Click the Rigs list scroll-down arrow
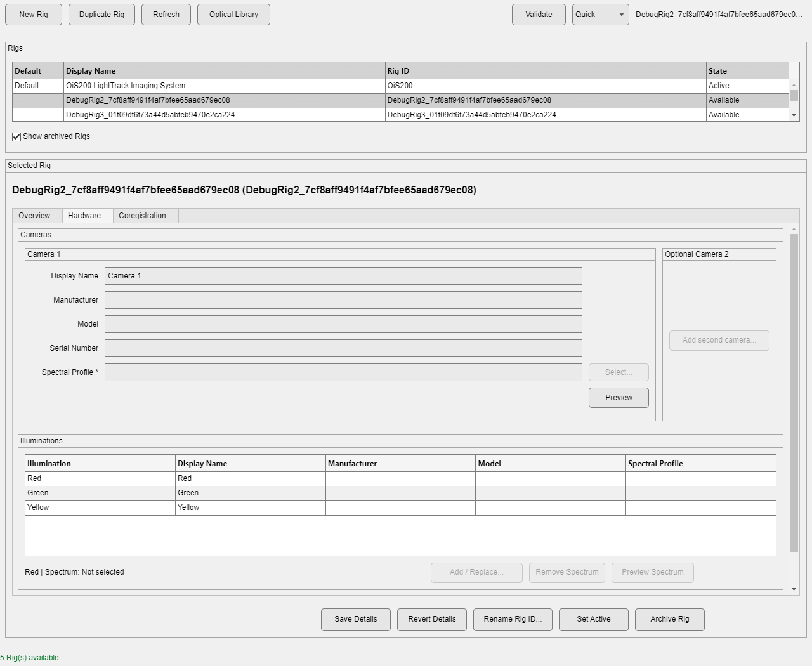The image size is (812, 666). [794, 115]
